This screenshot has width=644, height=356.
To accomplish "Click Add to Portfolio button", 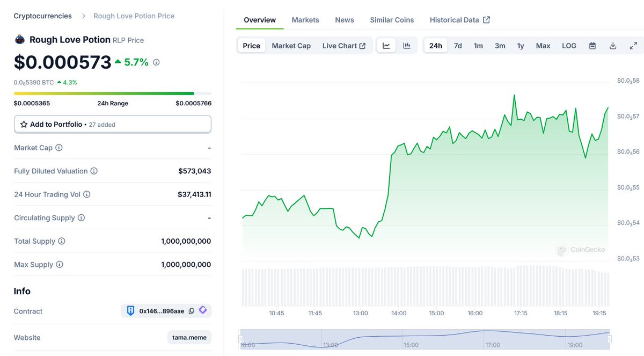I will [x=113, y=124].
